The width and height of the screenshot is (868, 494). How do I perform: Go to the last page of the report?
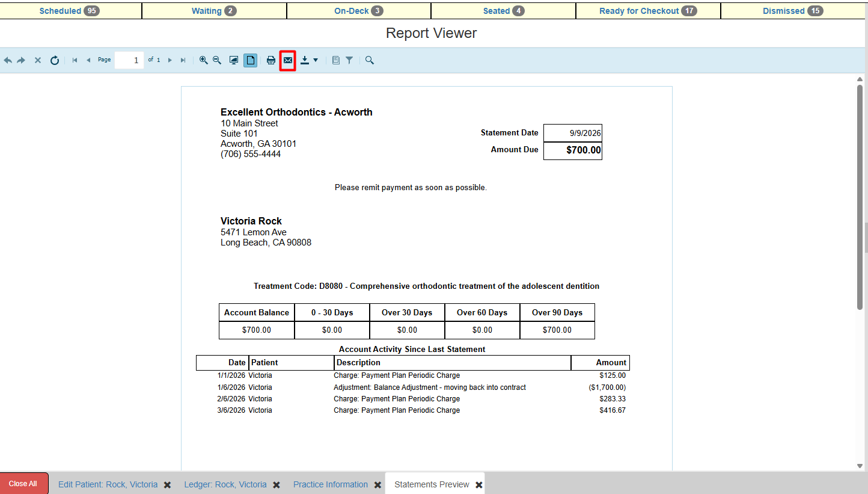(x=183, y=60)
